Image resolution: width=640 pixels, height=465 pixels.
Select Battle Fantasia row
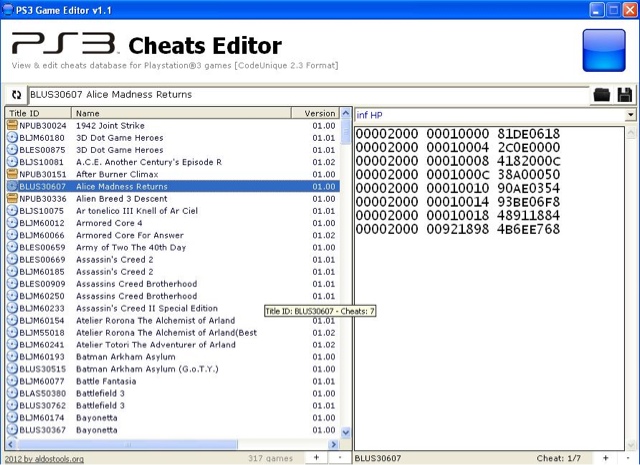pyautogui.click(x=172, y=381)
